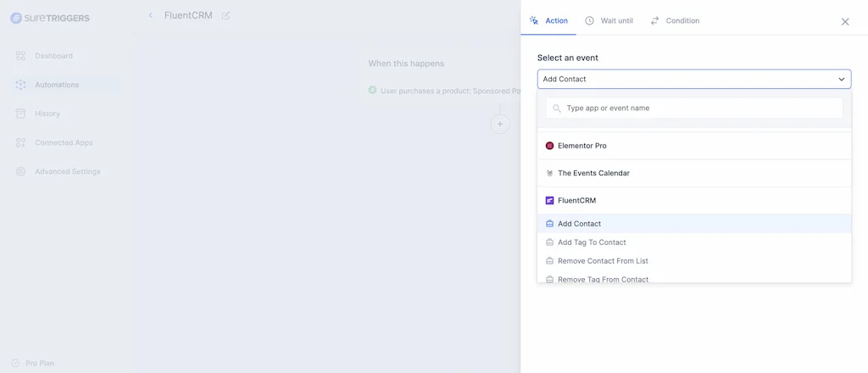Click the FluentCRM workflow title
This screenshot has height=373, width=868.
click(188, 15)
